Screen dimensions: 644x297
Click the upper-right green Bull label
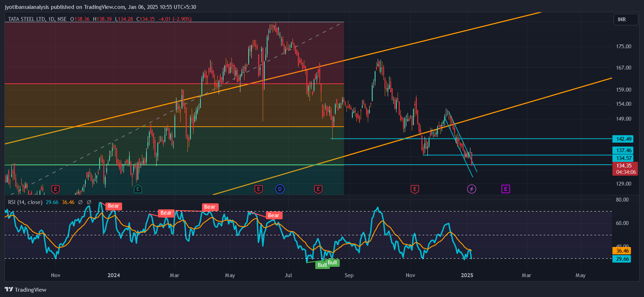(332, 263)
